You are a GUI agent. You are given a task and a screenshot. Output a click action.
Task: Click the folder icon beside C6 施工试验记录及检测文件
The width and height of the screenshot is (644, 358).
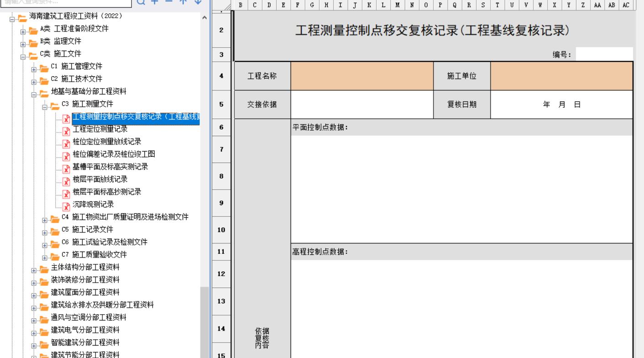[55, 244]
